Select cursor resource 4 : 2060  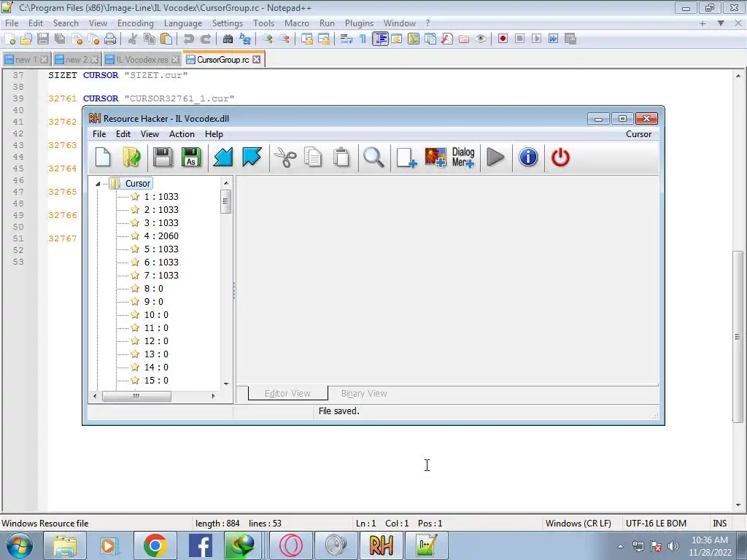coord(161,236)
